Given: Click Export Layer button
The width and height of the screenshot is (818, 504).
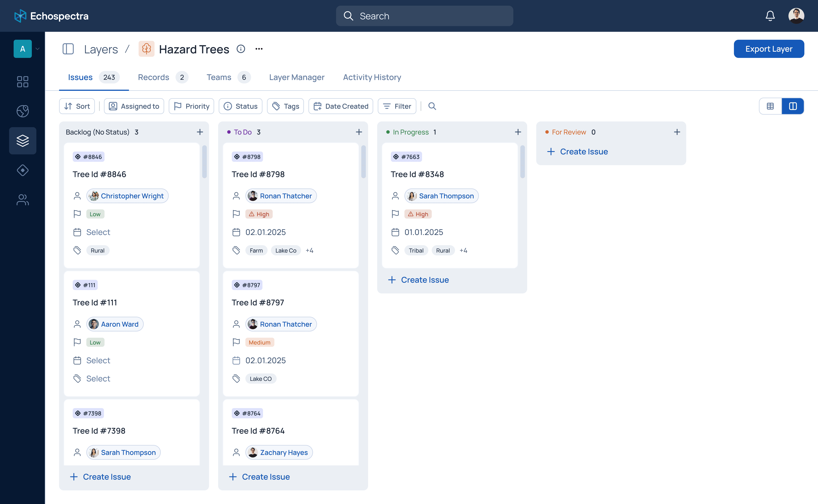Looking at the screenshot, I should tap(769, 48).
